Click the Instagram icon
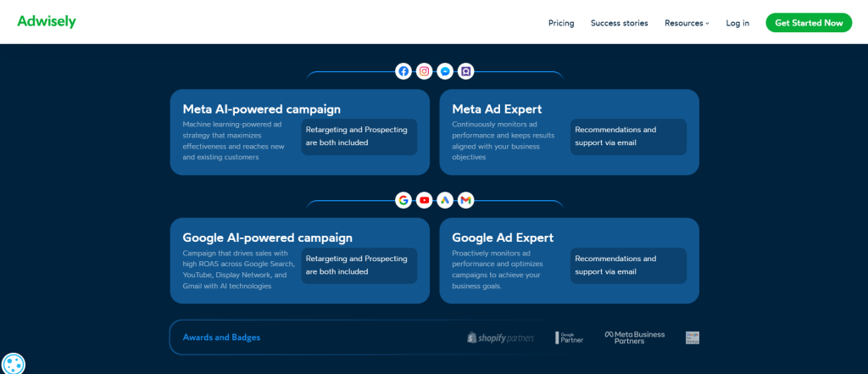Image resolution: width=868 pixels, height=374 pixels. (x=424, y=71)
